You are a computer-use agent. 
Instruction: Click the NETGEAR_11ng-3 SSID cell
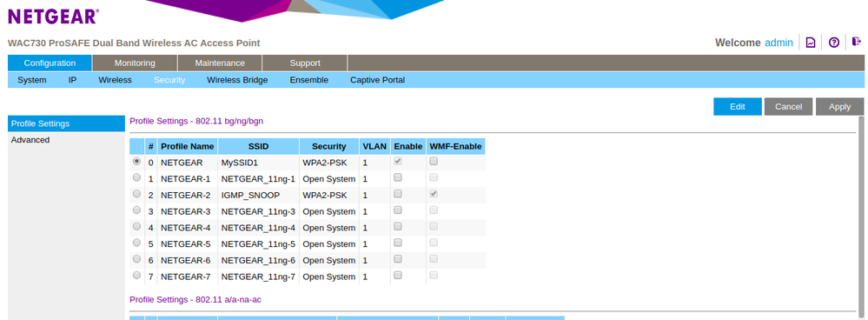[x=259, y=211]
